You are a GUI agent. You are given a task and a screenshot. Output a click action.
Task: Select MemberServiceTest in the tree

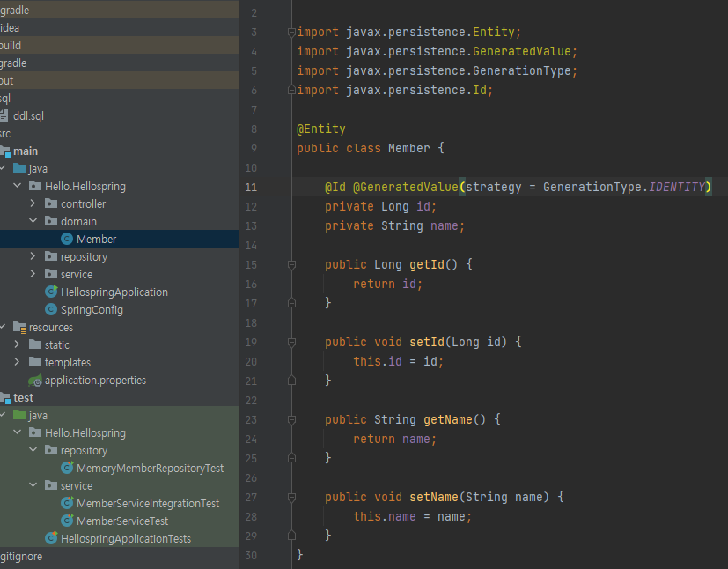[120, 521]
